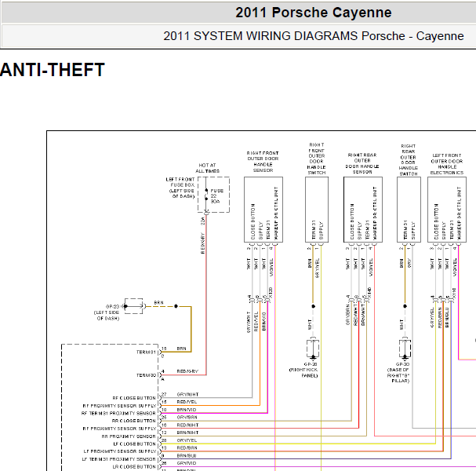Click the 'X140' connector label
The width and height of the screenshot is (476, 471).
click(369, 292)
